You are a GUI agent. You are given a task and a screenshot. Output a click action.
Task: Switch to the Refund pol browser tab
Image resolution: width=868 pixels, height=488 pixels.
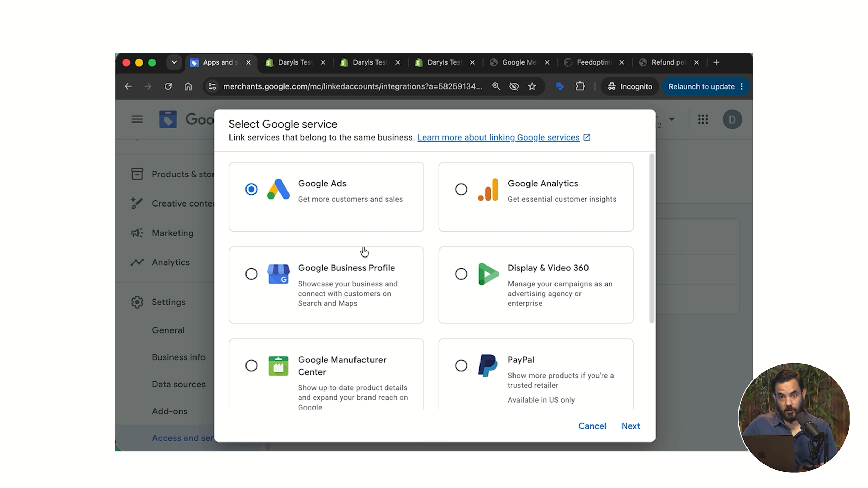[x=669, y=62]
